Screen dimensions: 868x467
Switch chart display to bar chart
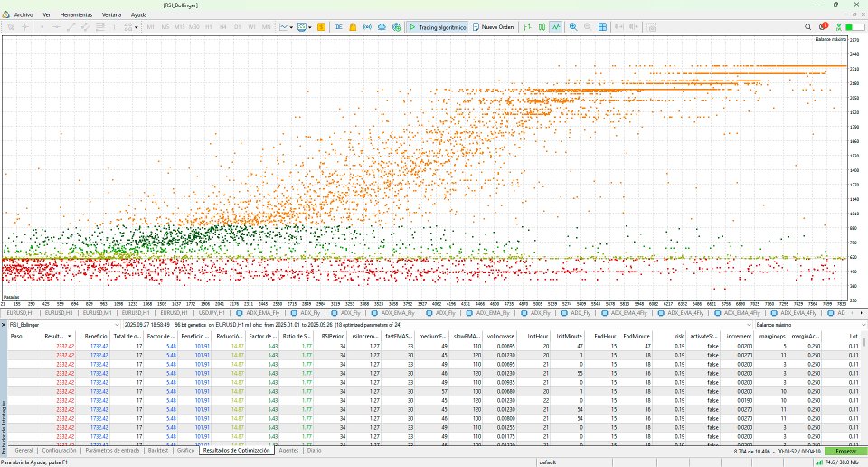click(526, 27)
